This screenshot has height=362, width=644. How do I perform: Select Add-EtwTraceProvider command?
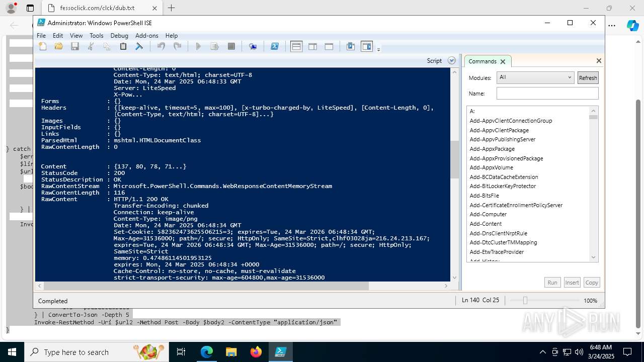tap(497, 252)
